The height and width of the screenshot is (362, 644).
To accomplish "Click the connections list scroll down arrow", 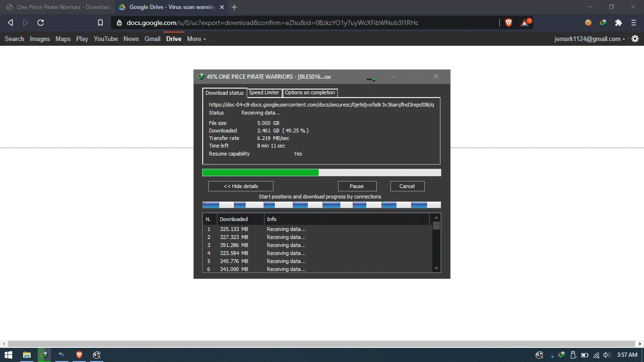I will [x=436, y=268].
